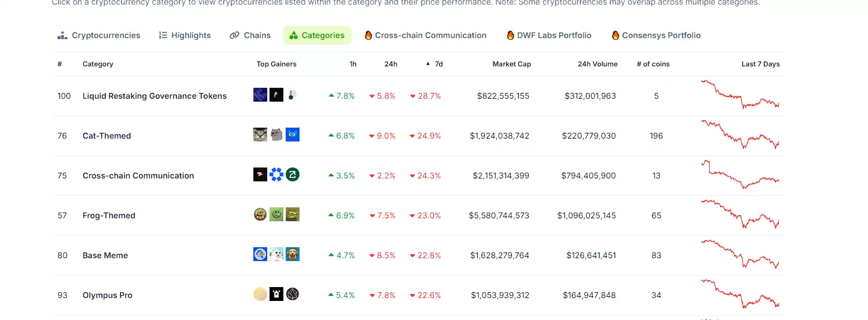
Task: Click the blue cat icon in Cat-Themed row
Action: tap(293, 135)
